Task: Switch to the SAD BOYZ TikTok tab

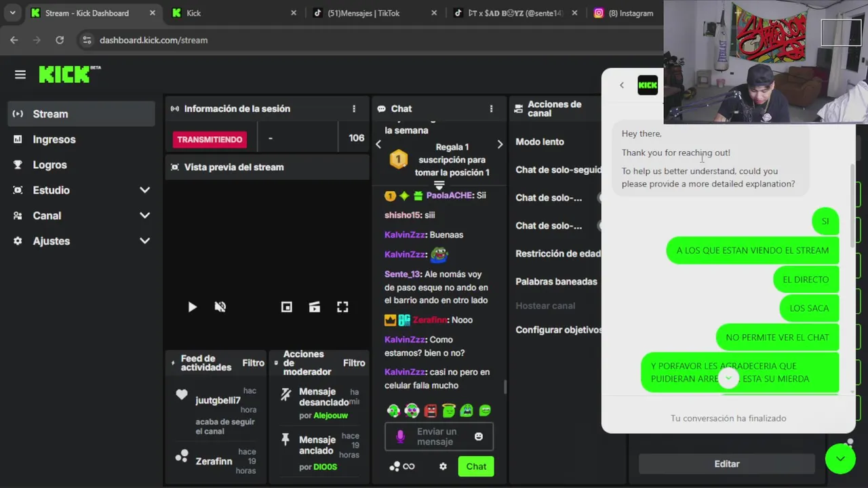Action: [x=516, y=13]
